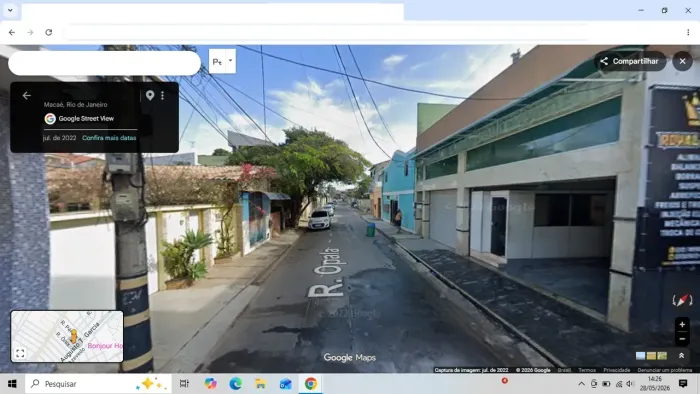Viewport: 700px width, 394px height.
Task: Click the Chrome icon in the taskbar
Action: pyautogui.click(x=311, y=384)
